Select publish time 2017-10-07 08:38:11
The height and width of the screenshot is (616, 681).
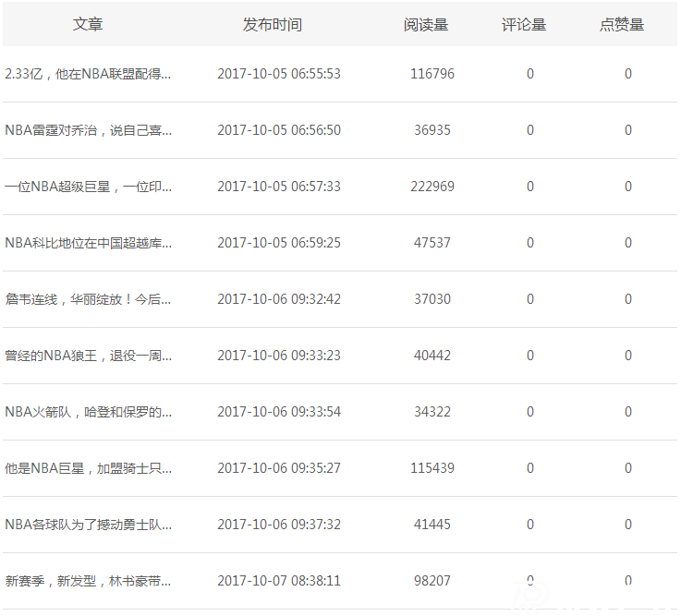[x=279, y=581]
